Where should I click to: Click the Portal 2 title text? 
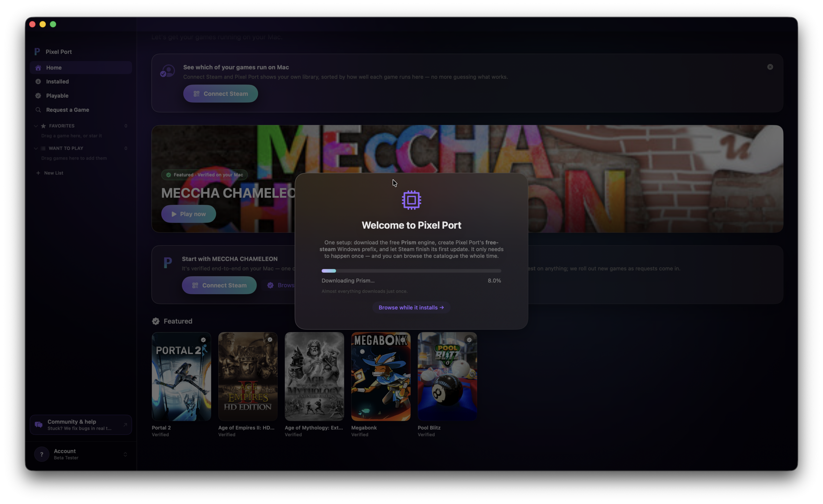coord(161,428)
